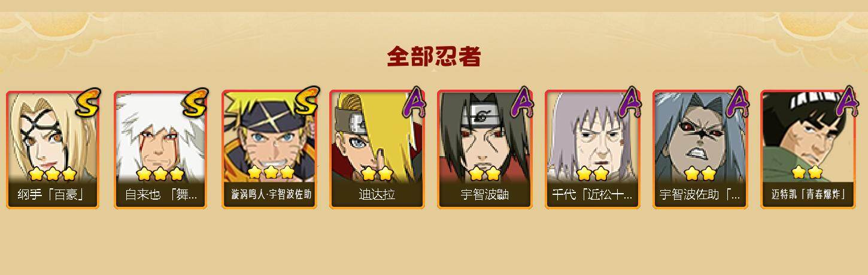The image size is (868, 275).
Task: Click the 纲手「百豪」 name label
Action: [50, 195]
